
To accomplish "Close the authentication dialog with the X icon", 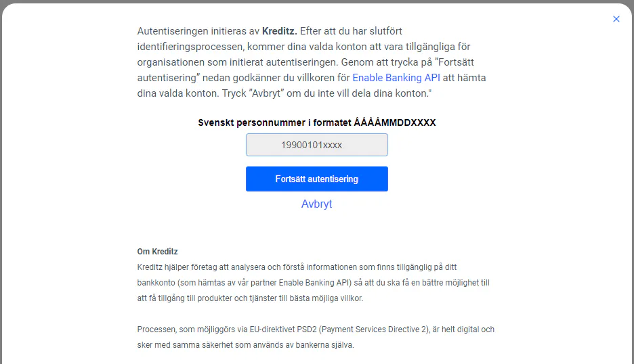I will coord(616,19).
